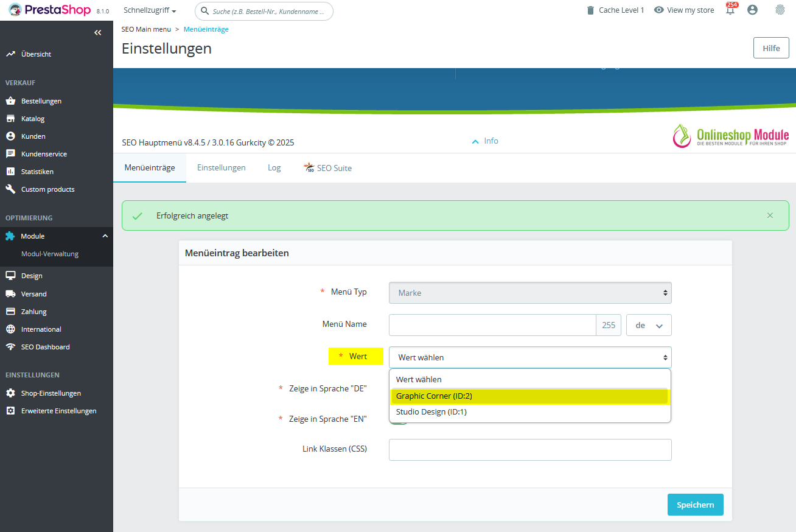Click the Menü Name input field
The image size is (796, 532).
pyautogui.click(x=492, y=325)
